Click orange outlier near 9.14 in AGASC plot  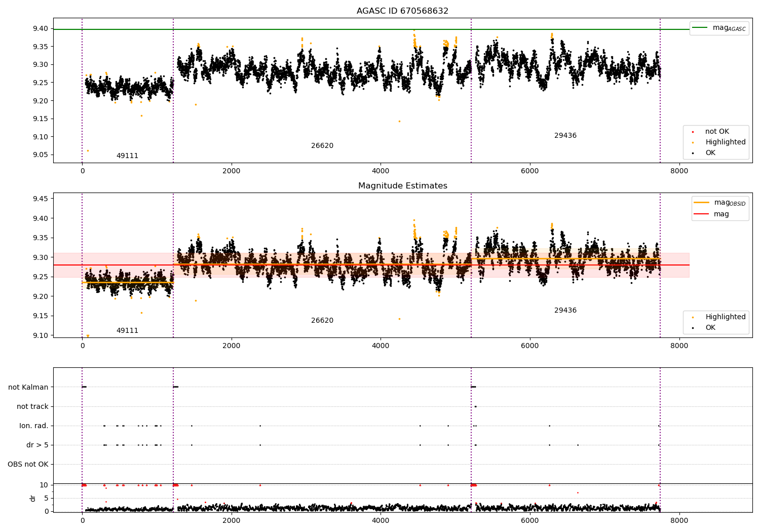399,121
